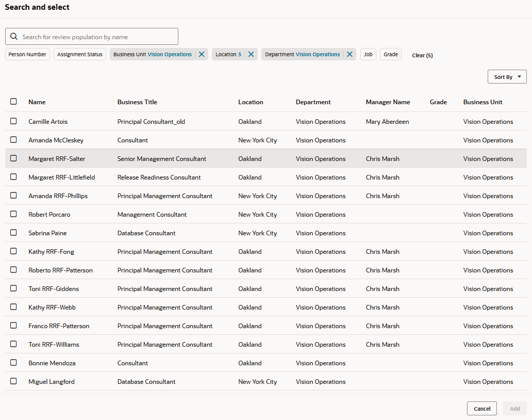Click Chris Marsh in Kathy RRF-Webb row

(x=383, y=308)
